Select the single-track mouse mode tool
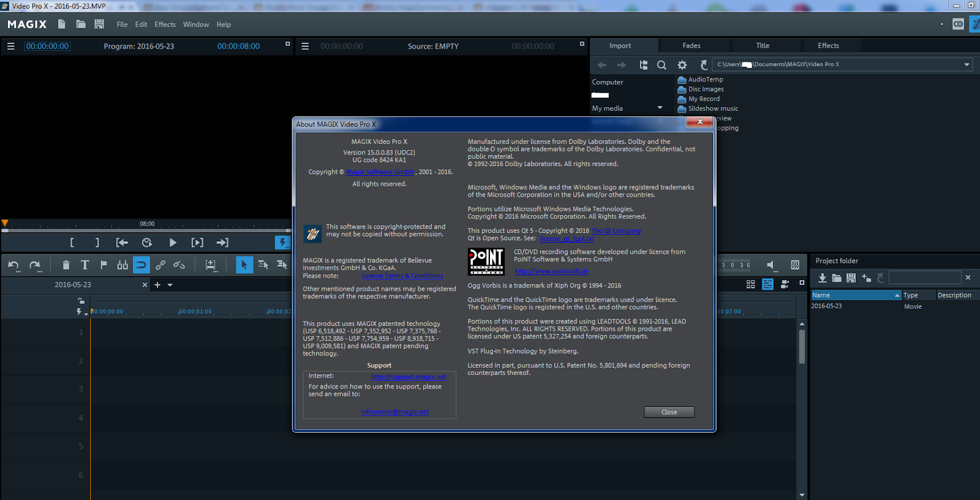 [x=263, y=265]
